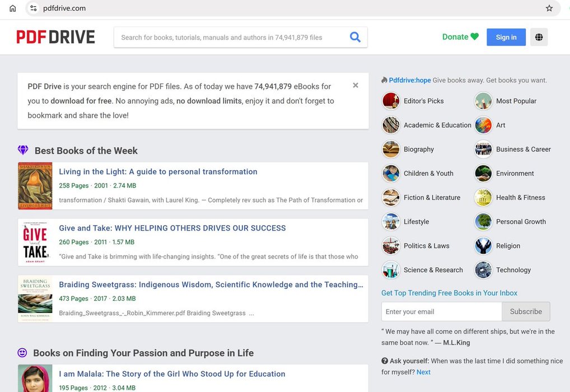Click the Religion category icon
Image resolution: width=570 pixels, height=392 pixels.
483,246
